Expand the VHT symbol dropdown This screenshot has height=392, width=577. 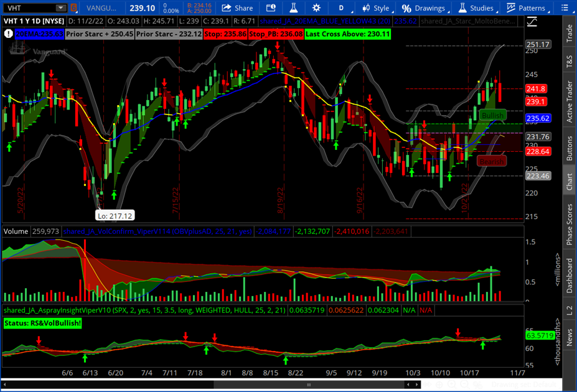click(60, 8)
